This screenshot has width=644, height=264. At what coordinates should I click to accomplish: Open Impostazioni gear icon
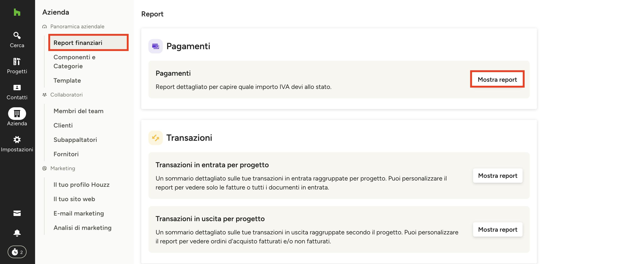pyautogui.click(x=17, y=139)
